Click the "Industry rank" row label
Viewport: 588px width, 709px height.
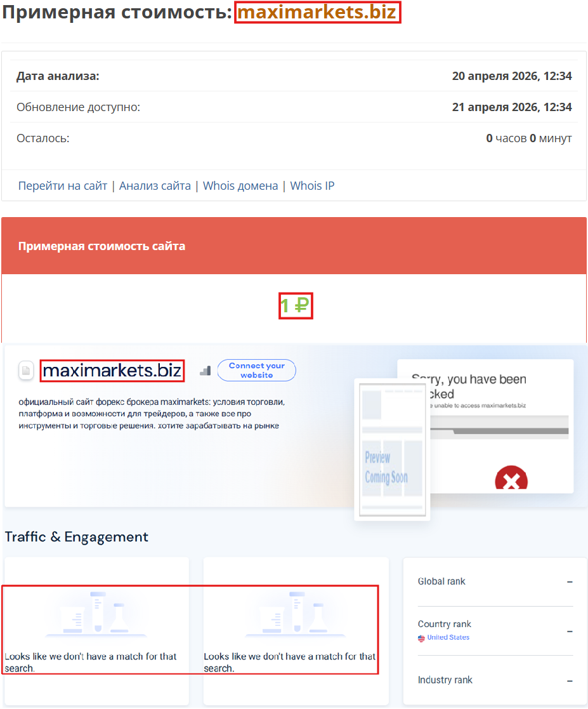tap(445, 680)
